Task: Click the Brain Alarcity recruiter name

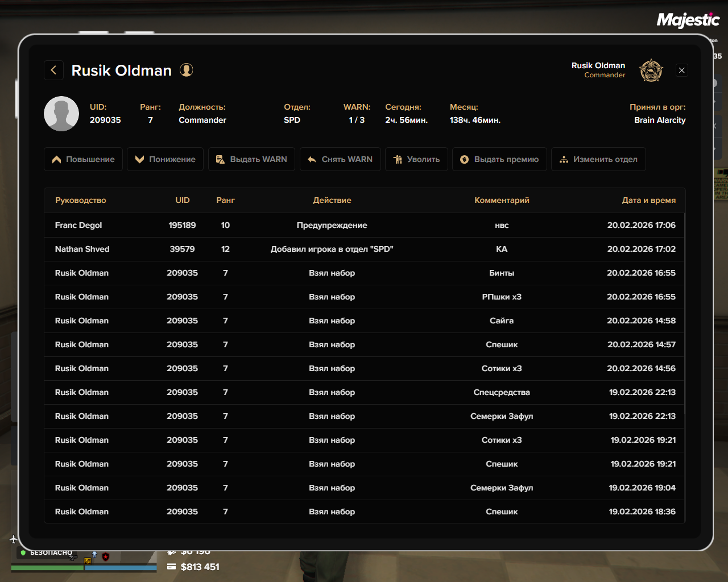Action: 660,120
